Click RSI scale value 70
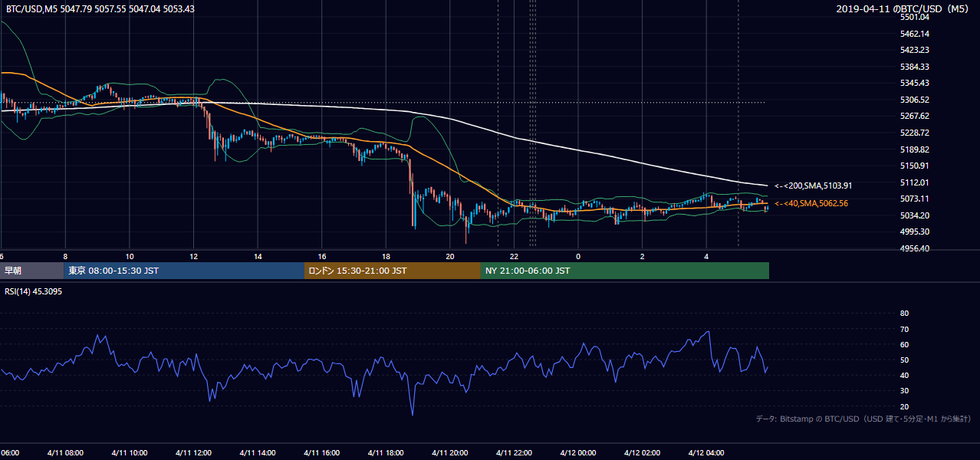Viewport: 980px width, 460px height. point(904,329)
